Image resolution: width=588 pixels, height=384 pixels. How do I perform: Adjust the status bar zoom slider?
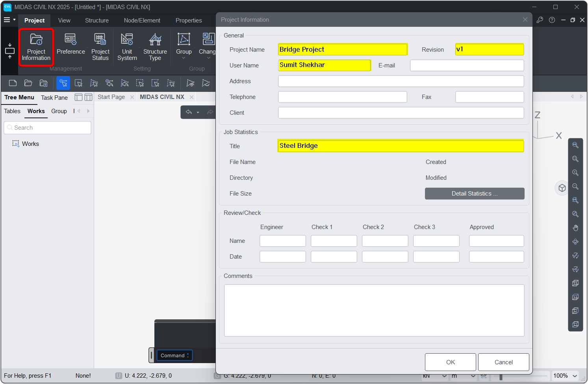[x=501, y=377]
